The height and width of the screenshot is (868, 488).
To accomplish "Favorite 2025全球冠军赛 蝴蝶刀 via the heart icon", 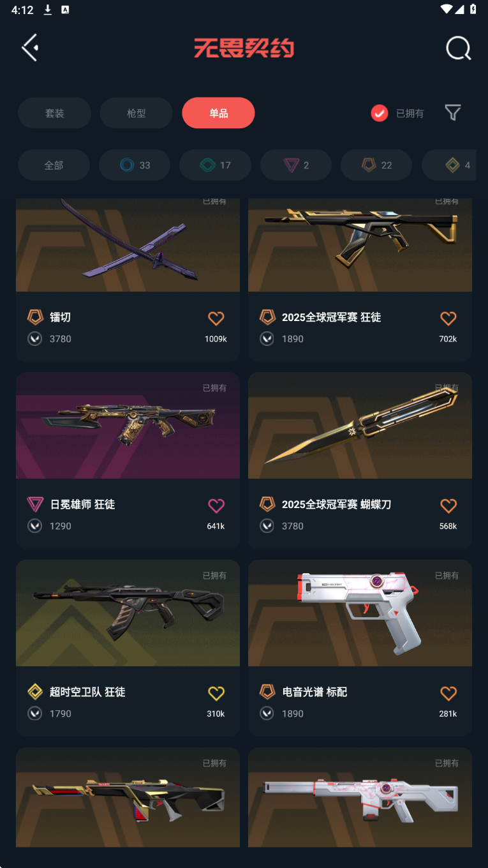I will point(448,505).
